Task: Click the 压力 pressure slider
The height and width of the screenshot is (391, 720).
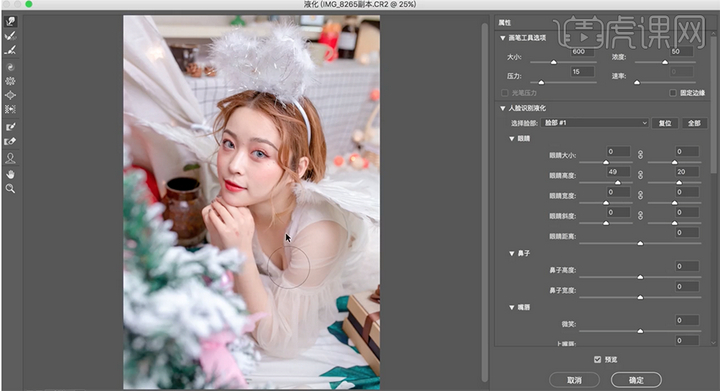Action: click(x=563, y=82)
